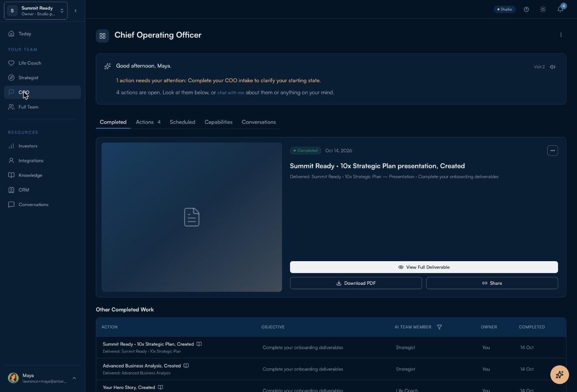Select COO in the sidebar

[42, 92]
